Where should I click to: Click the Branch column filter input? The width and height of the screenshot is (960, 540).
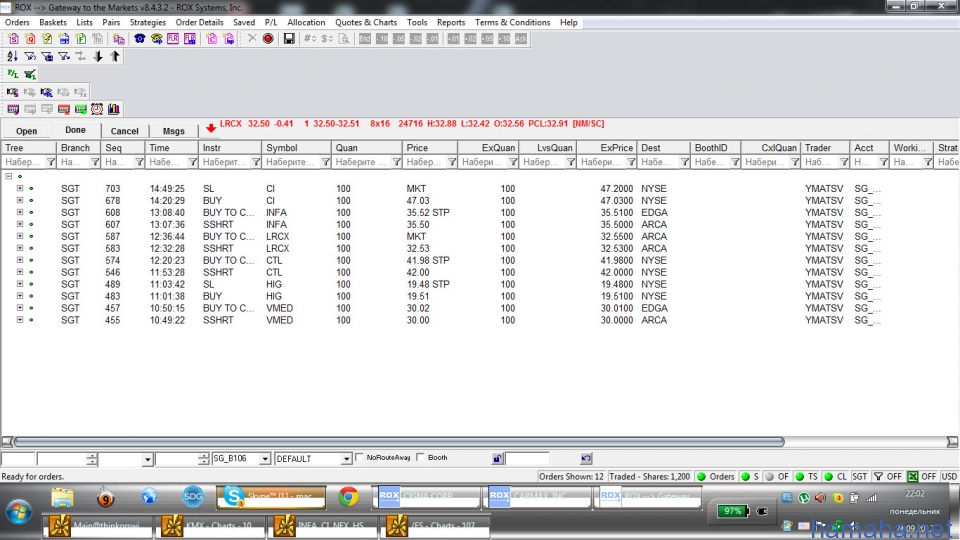coord(73,162)
